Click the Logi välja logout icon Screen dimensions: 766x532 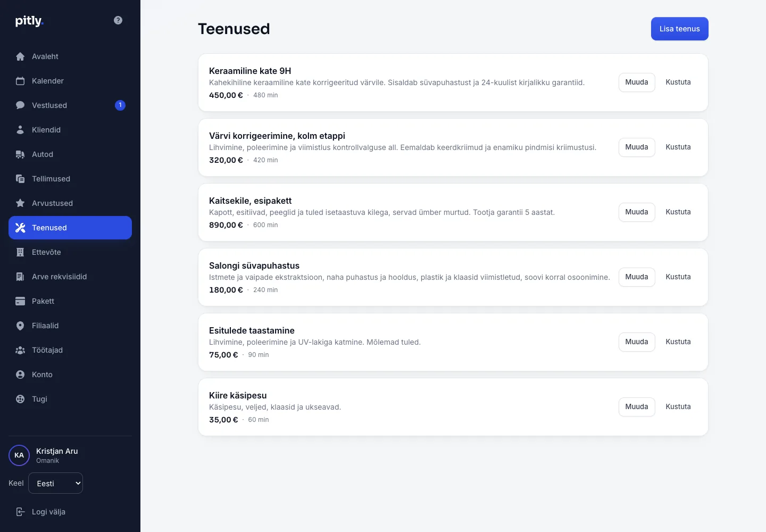point(20,512)
